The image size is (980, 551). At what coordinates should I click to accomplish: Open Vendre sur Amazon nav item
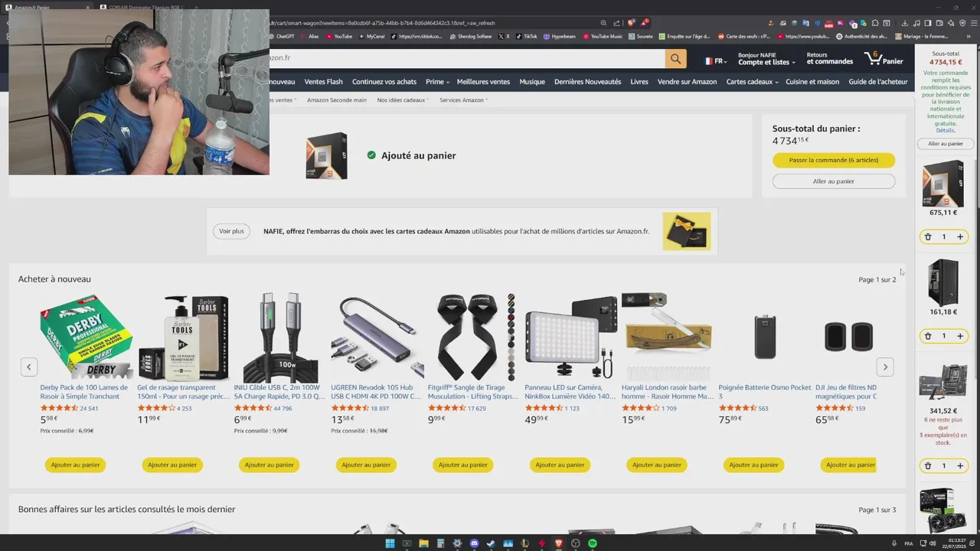point(688,82)
